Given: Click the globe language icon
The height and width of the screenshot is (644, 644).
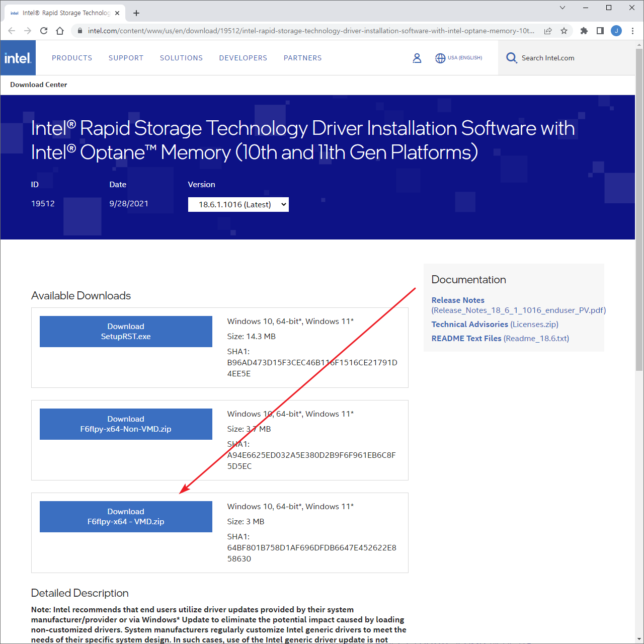Looking at the screenshot, I should coord(440,58).
